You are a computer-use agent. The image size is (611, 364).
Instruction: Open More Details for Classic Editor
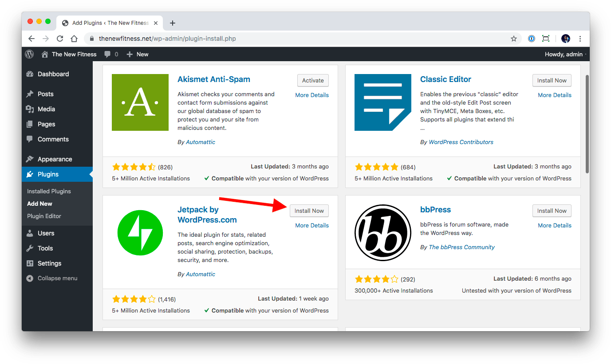tap(555, 95)
